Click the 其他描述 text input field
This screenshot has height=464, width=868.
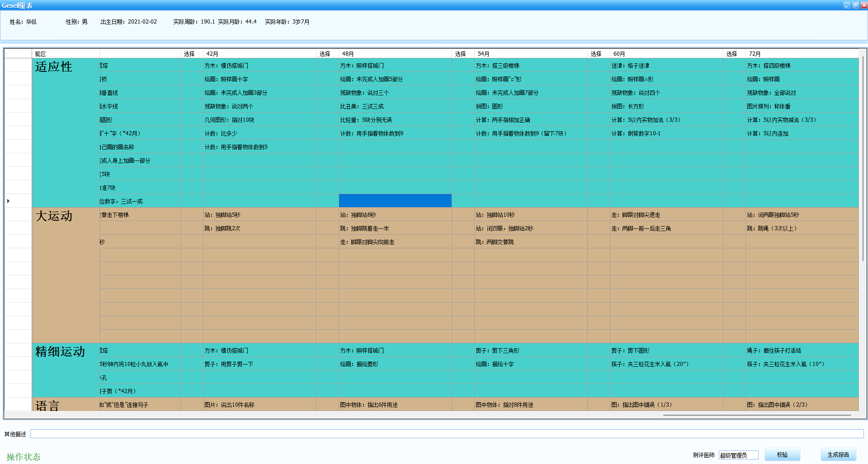pos(447,434)
